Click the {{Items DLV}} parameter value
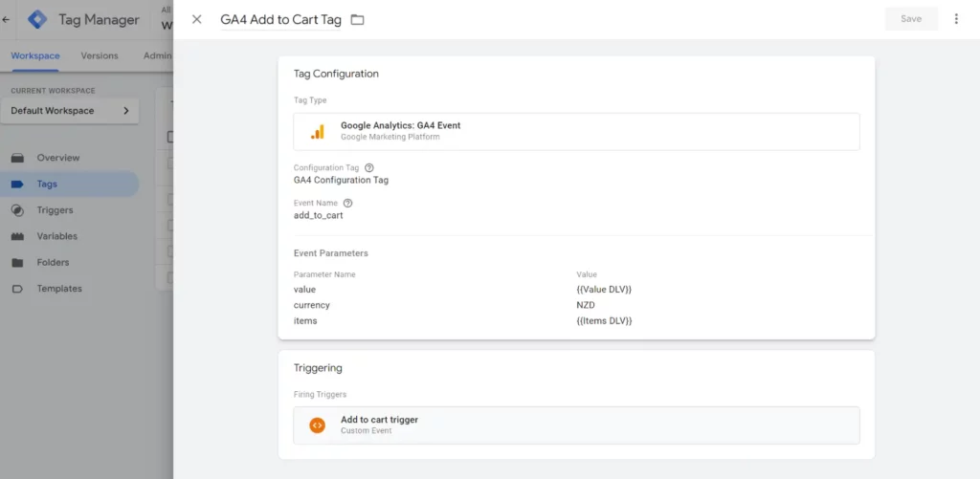The image size is (980, 479). [x=605, y=321]
